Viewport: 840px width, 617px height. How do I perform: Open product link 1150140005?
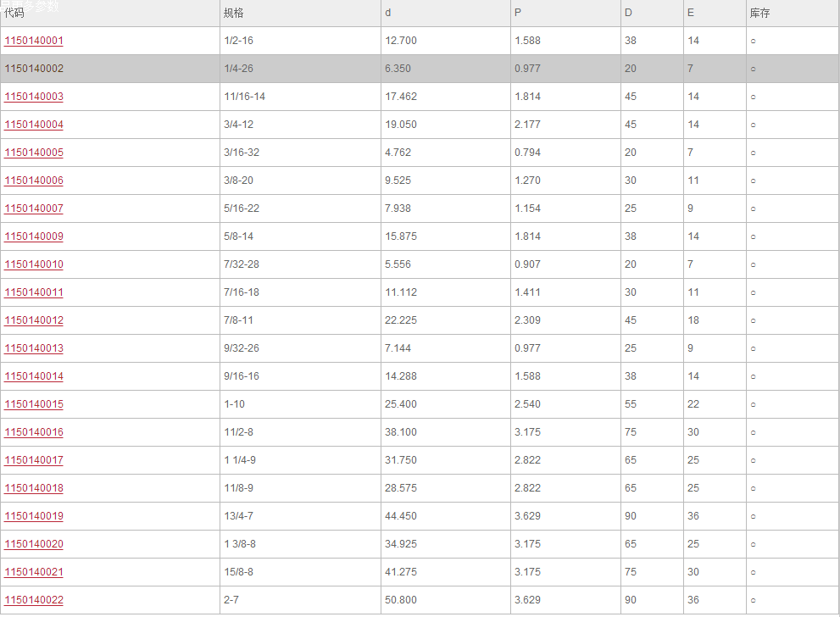[34, 153]
